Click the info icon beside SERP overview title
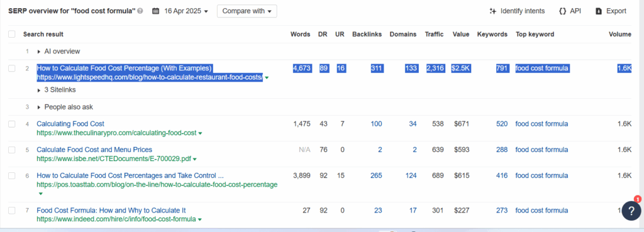 [140, 11]
